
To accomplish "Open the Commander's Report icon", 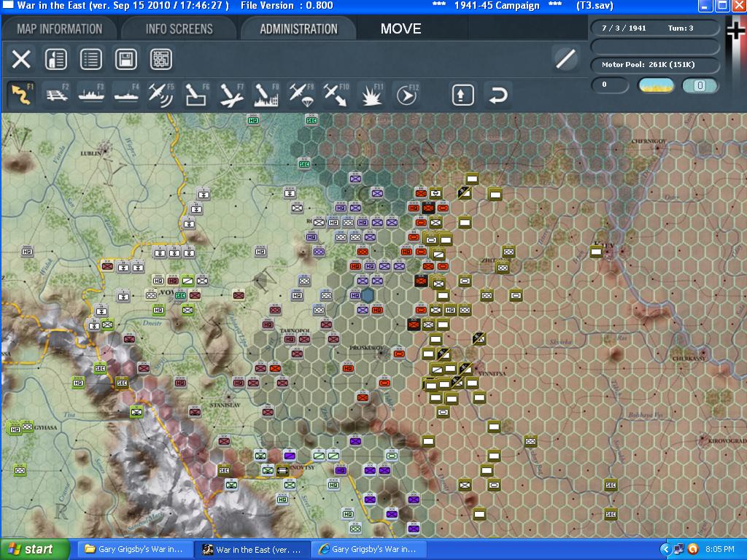I will (x=55, y=60).
